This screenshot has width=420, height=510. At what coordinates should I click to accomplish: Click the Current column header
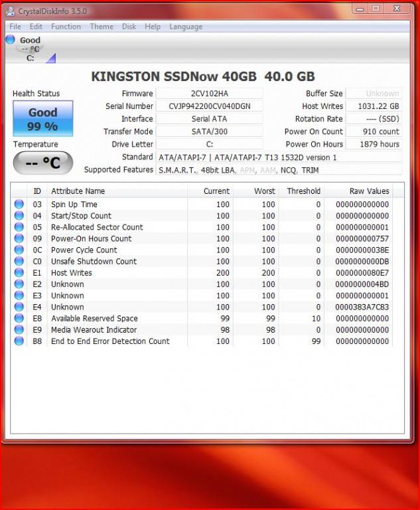tap(210, 191)
